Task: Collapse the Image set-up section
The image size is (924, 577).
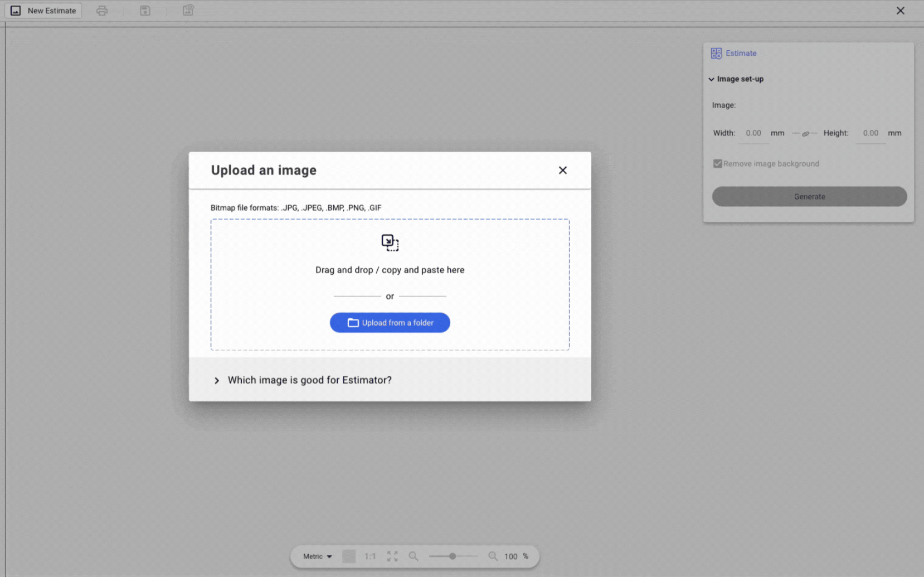Action: pos(712,79)
